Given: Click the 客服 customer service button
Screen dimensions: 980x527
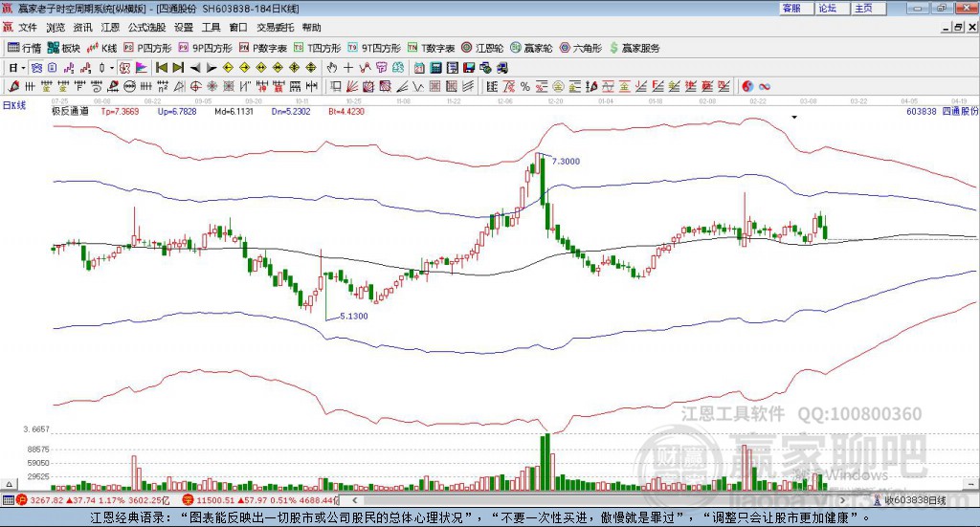Looking at the screenshot, I should pyautogui.click(x=795, y=8).
